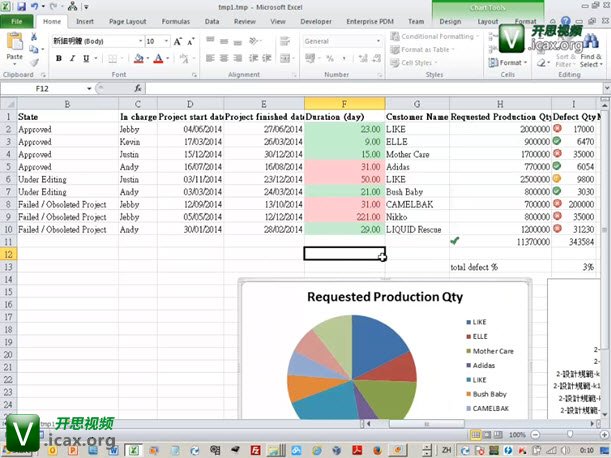Viewport: 611px width, 458px height.
Task: Click the Paste clipboard icon
Action: pyautogui.click(x=15, y=41)
